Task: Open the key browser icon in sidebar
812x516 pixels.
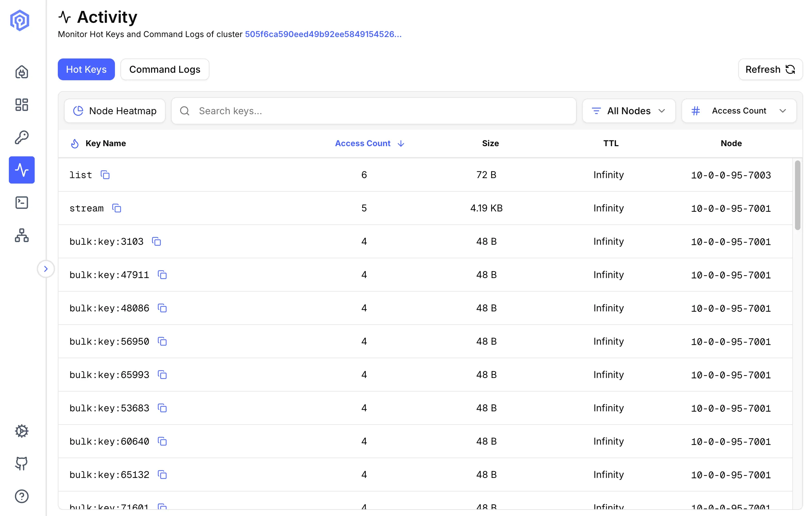Action: click(22, 137)
